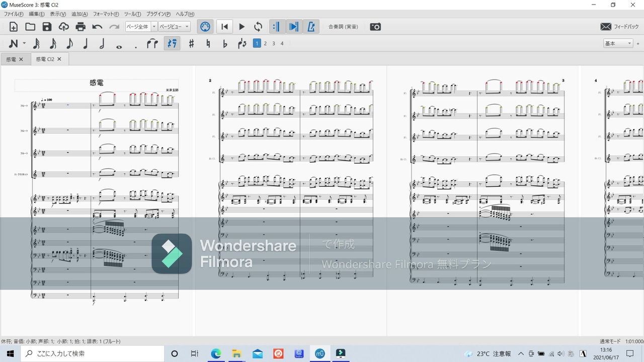Open the ページビュー view mode dropdown
Image resolution: width=644 pixels, height=362 pixels.
pos(174,27)
